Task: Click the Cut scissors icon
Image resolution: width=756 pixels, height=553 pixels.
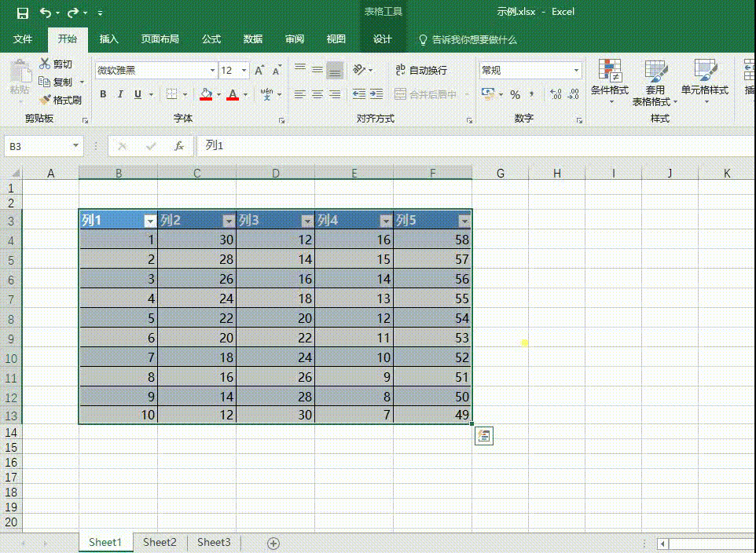Action: coord(45,64)
